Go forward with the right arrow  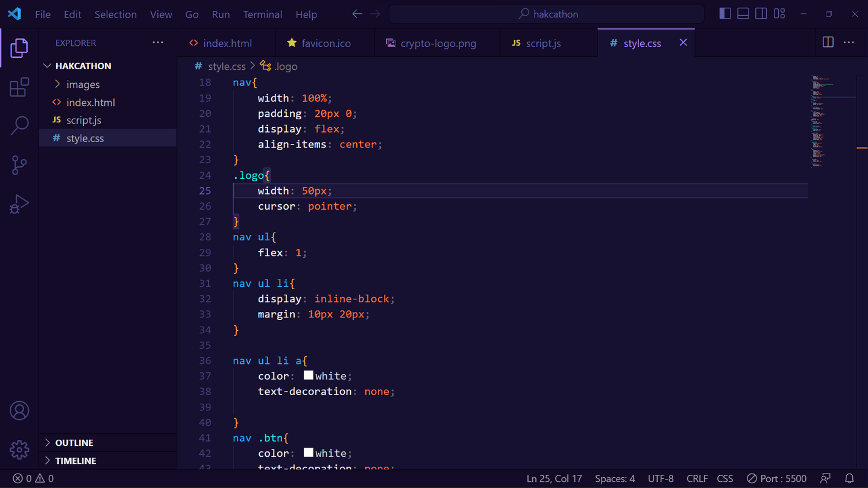click(376, 14)
